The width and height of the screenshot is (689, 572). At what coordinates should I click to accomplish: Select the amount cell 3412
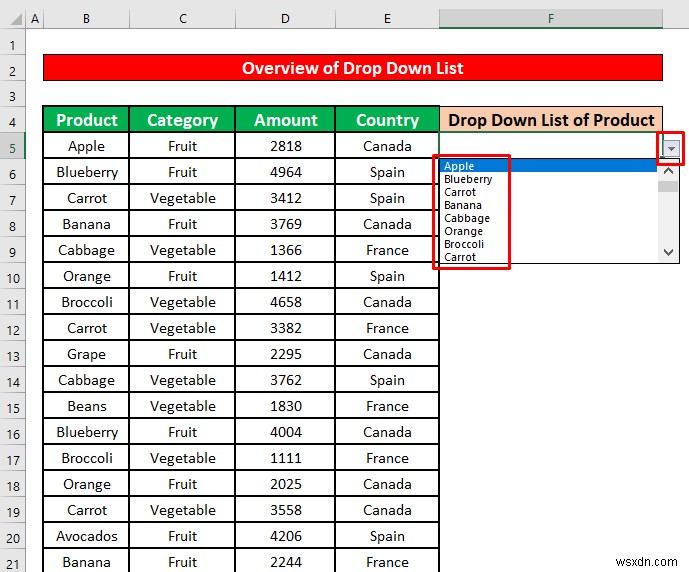[x=285, y=198]
